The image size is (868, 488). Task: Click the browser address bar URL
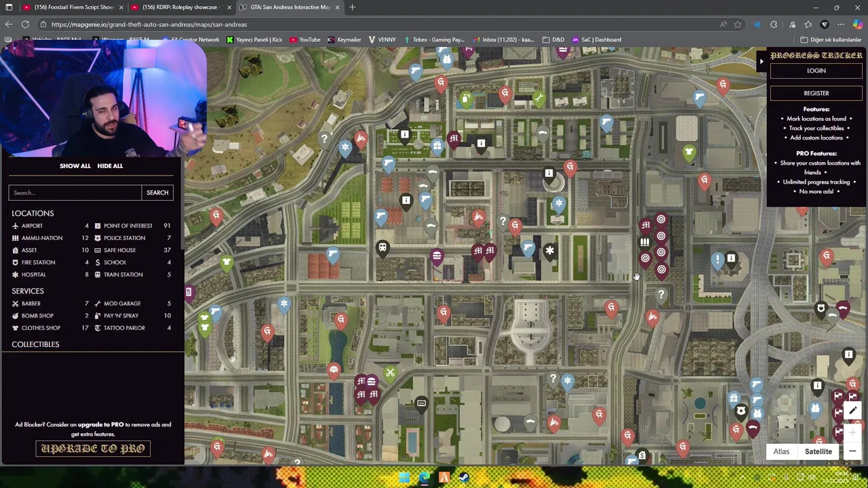pos(149,24)
